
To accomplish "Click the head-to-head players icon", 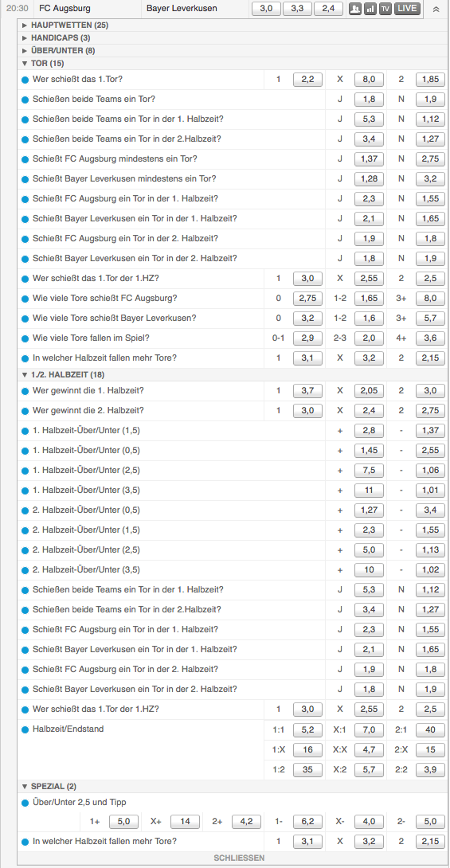I will (x=355, y=9).
